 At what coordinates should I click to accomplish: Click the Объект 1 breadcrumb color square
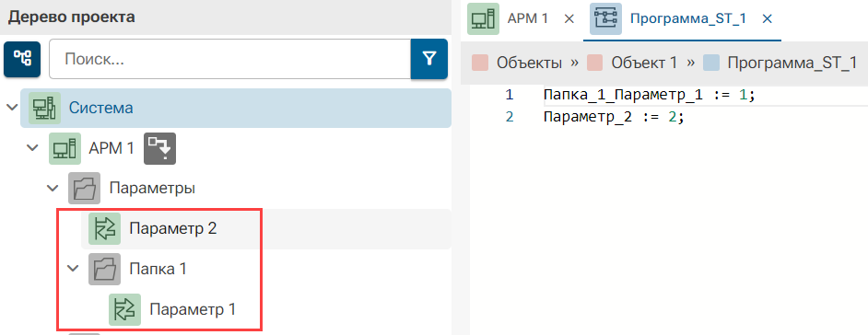[x=595, y=63]
